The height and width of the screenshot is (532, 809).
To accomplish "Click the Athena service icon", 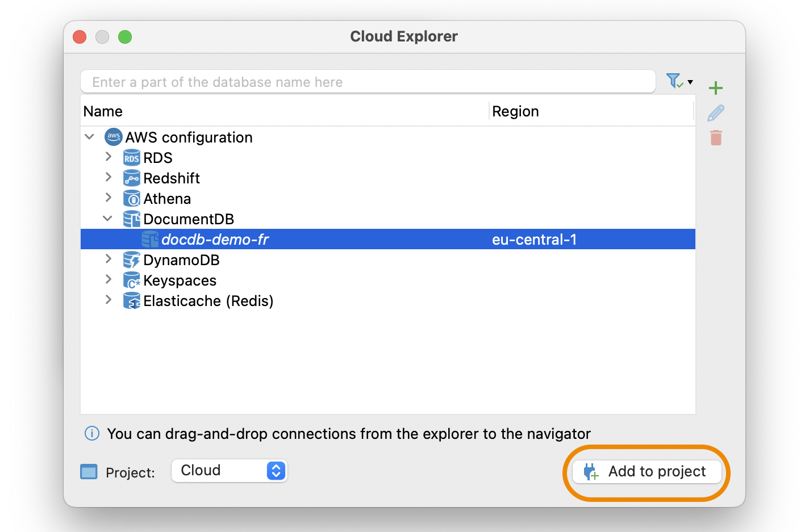I will tap(131, 198).
